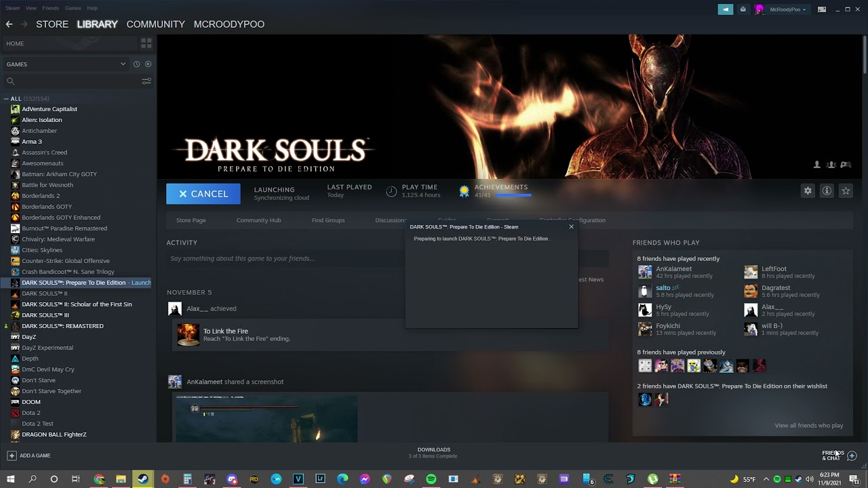
Task: Open the McRoodyPoo account dropdown
Action: [788, 9]
